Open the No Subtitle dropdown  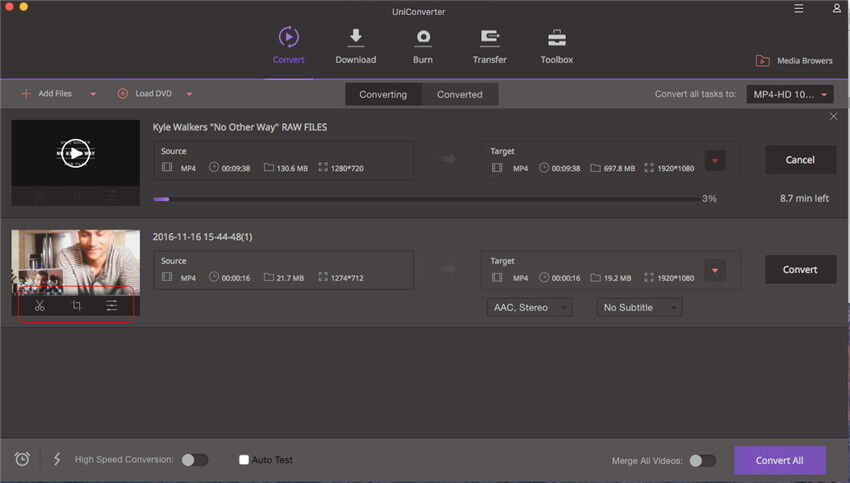click(639, 308)
